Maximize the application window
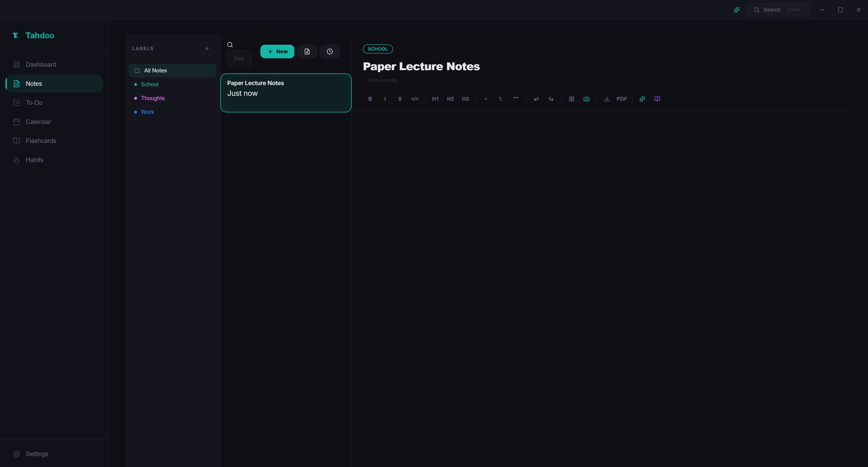This screenshot has height=467, width=868. (x=840, y=10)
